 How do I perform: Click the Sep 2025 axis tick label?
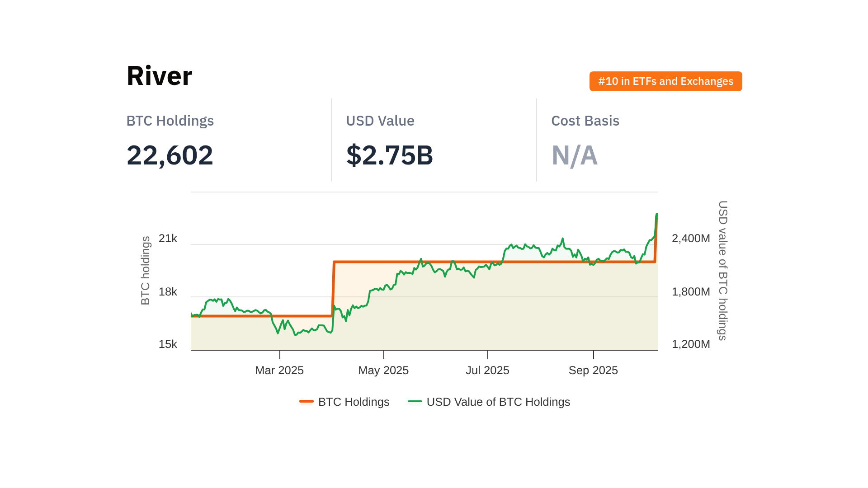click(593, 370)
